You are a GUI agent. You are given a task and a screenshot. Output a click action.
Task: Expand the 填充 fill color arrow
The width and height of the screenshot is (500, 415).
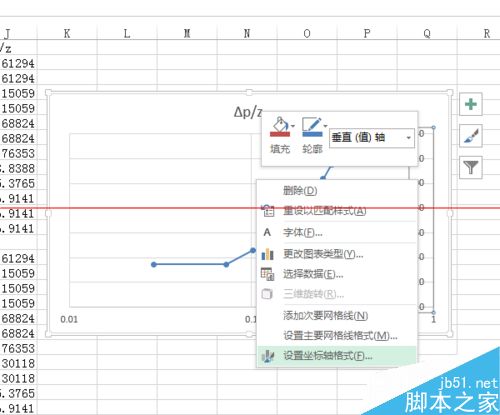[x=293, y=126]
